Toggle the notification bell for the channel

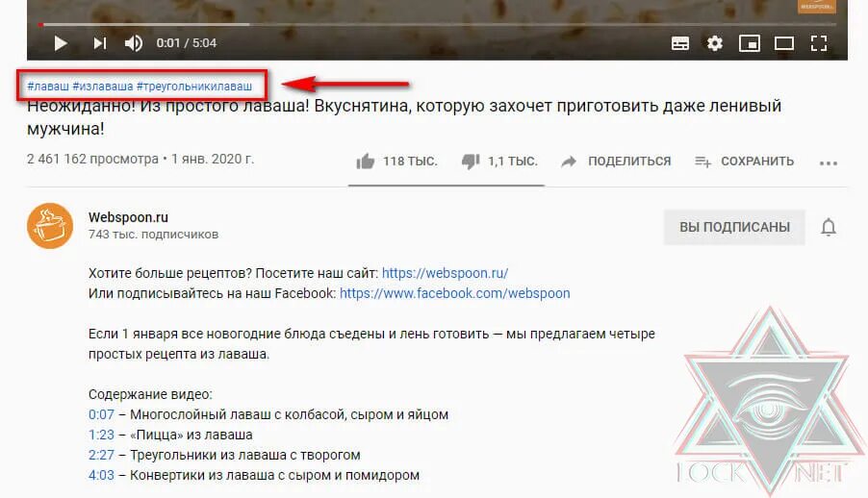pyautogui.click(x=829, y=228)
